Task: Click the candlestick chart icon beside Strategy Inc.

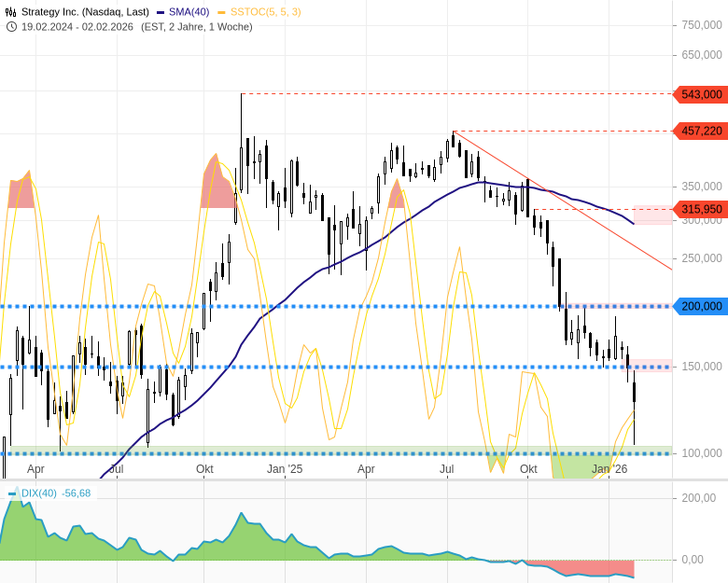Action: 11,11
